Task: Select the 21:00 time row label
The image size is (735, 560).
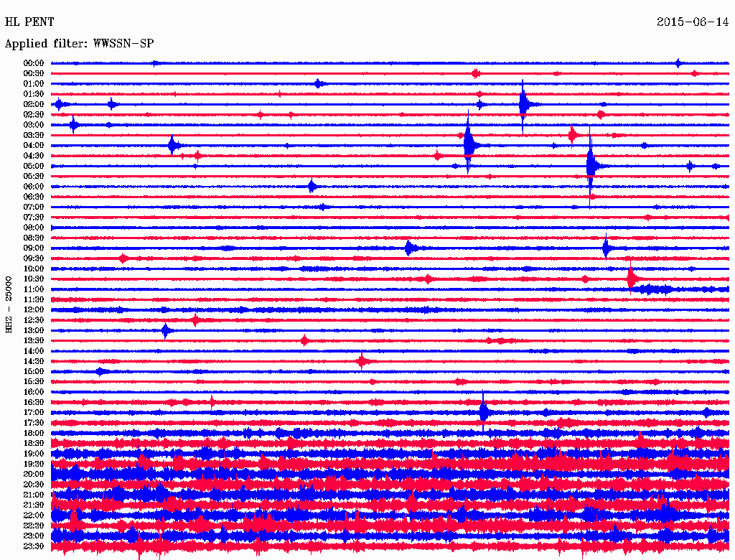Action: pos(33,495)
